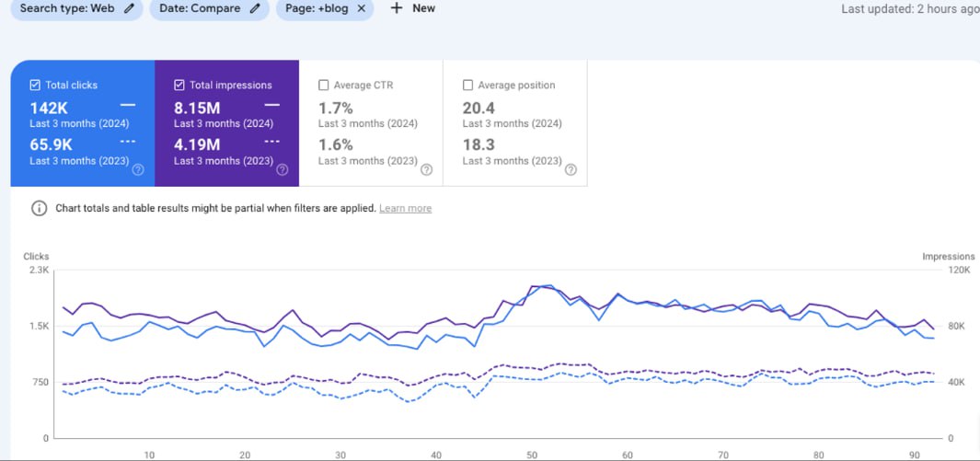
Task: Click the info icon beside chart totals notice
Action: (x=39, y=208)
